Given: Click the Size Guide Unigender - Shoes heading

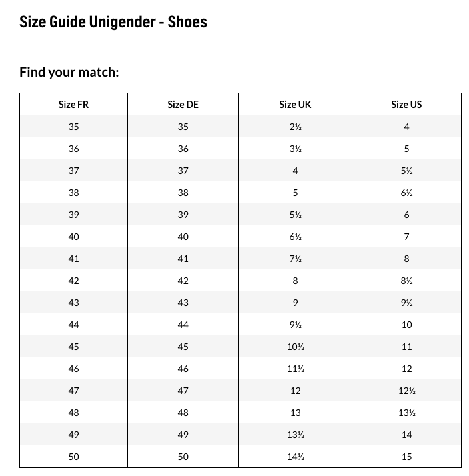Looking at the screenshot, I should [113, 22].
